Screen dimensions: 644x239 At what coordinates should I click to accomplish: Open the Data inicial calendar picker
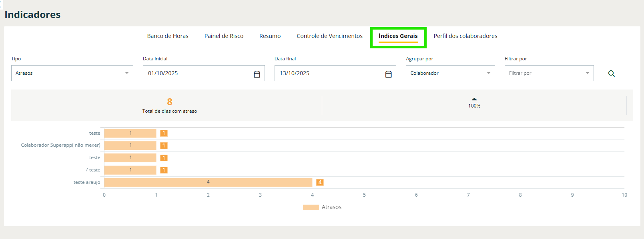257,74
